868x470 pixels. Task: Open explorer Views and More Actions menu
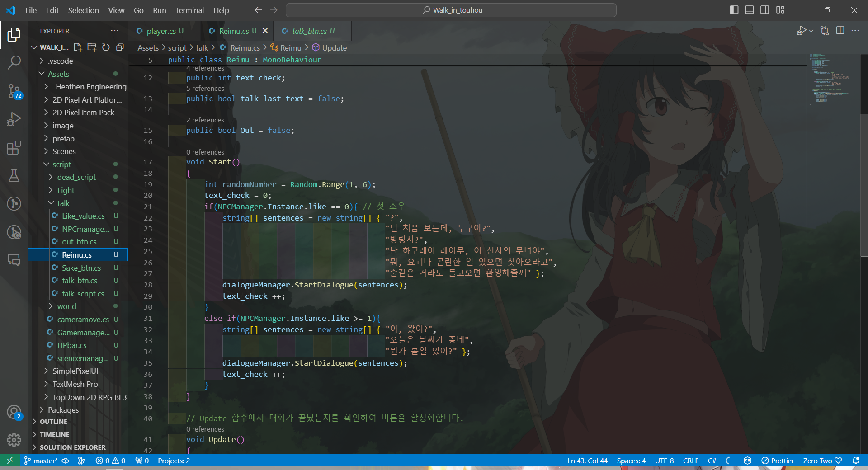(114, 31)
